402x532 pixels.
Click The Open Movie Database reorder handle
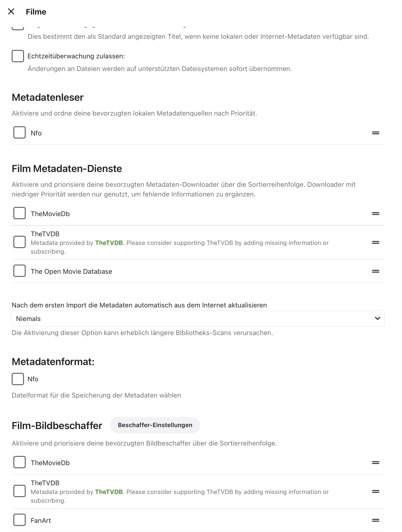pos(375,271)
